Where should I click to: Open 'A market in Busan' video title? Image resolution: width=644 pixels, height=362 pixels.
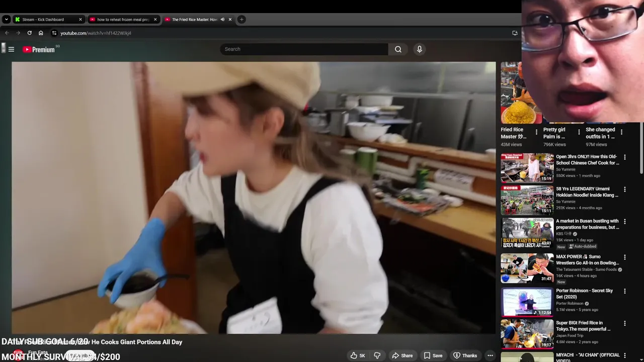point(587,224)
